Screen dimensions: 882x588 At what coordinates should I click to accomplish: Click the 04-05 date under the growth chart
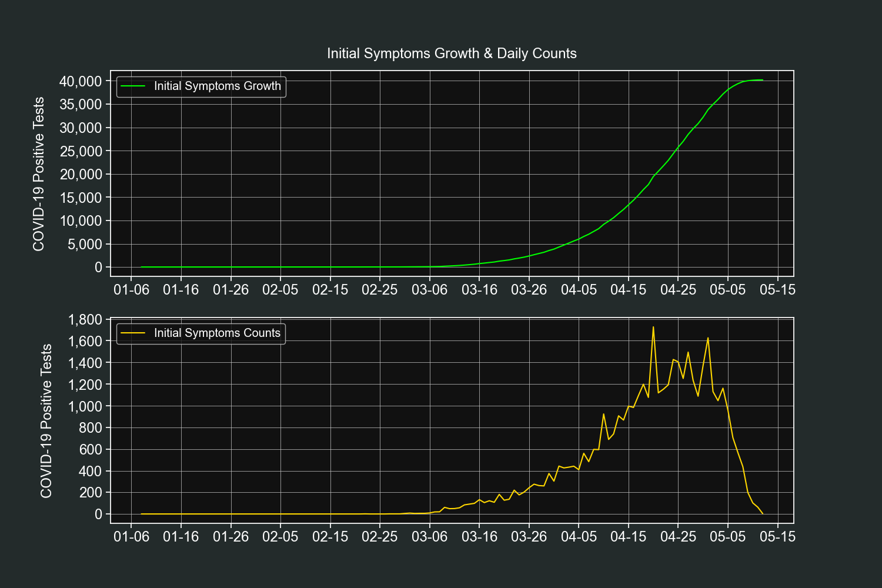[579, 290]
